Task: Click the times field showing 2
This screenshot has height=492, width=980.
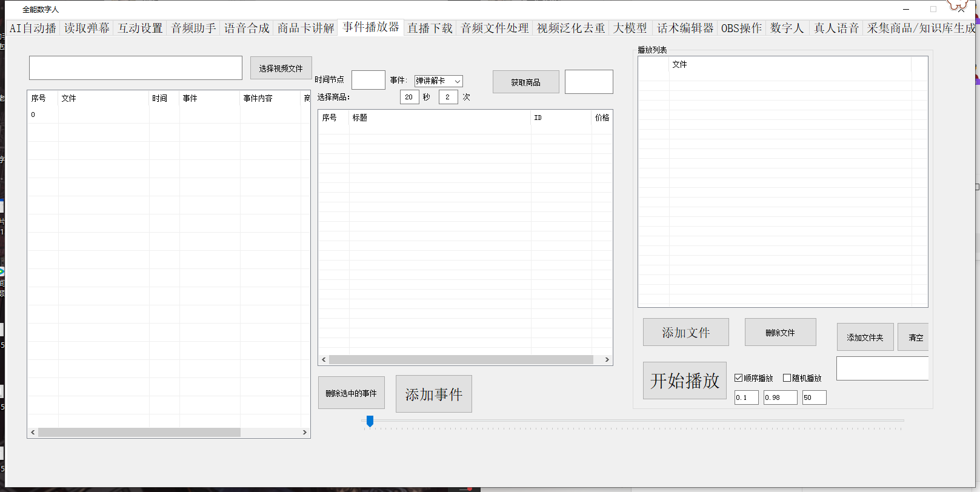Action: pos(448,97)
